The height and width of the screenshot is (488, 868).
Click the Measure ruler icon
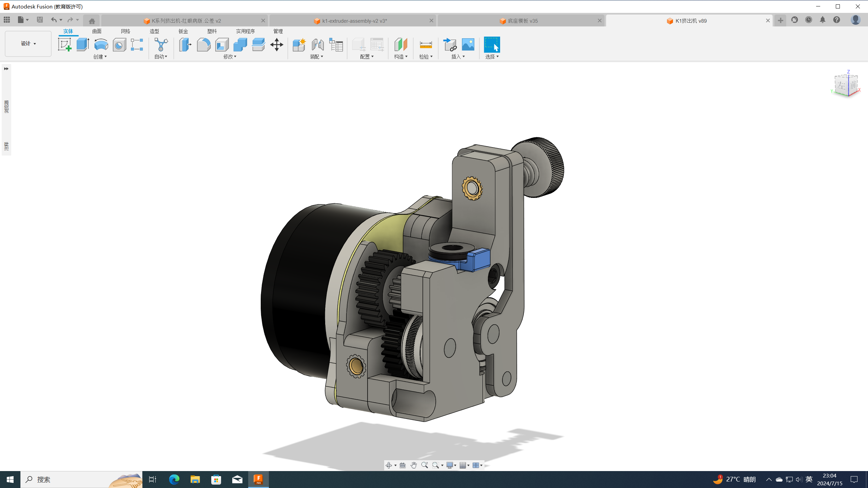coord(426,44)
